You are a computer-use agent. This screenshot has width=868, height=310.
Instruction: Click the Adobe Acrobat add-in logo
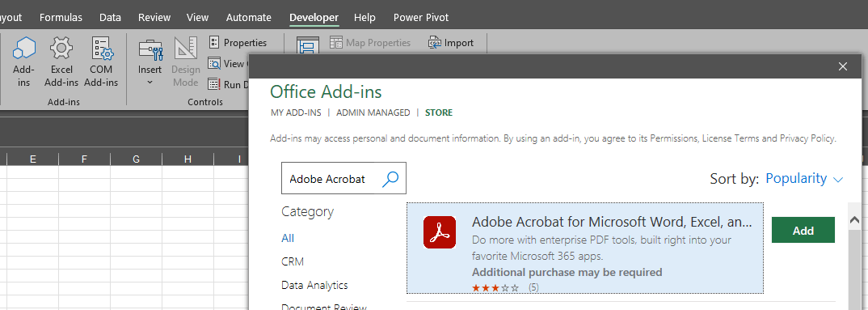[x=440, y=231]
